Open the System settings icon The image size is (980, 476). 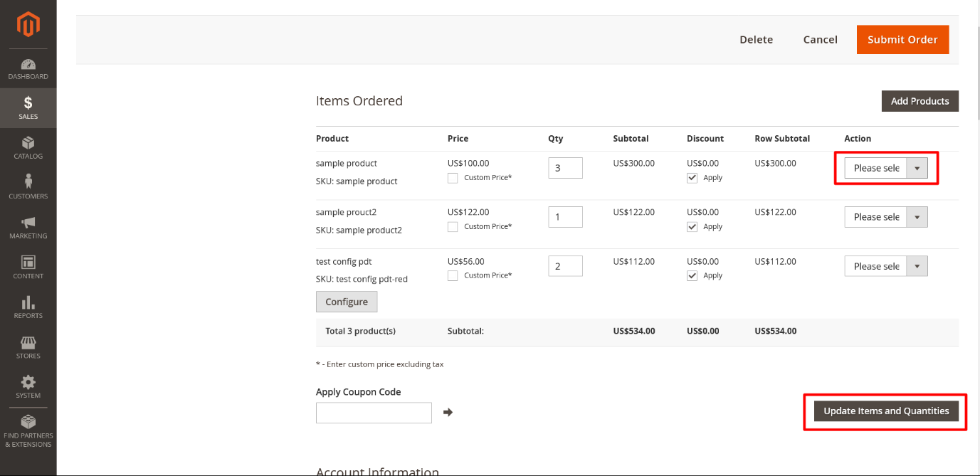click(x=28, y=382)
